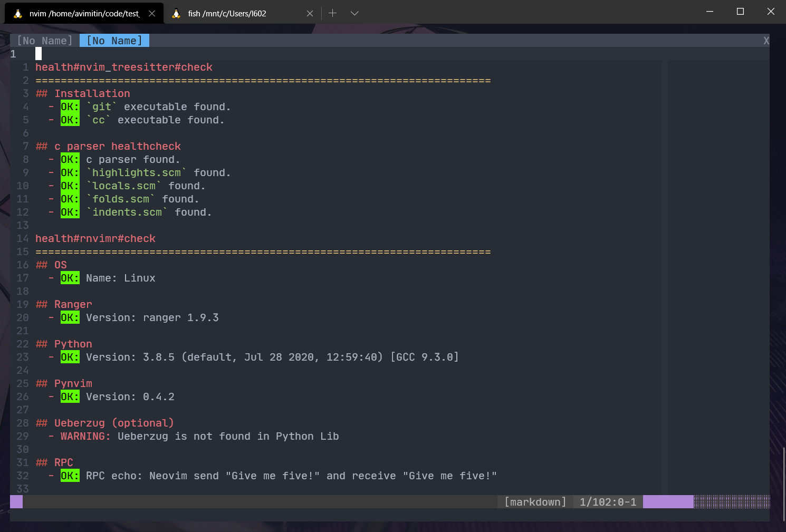
Task: Click the [markdown] filetype indicator in the statusline
Action: (x=535, y=501)
